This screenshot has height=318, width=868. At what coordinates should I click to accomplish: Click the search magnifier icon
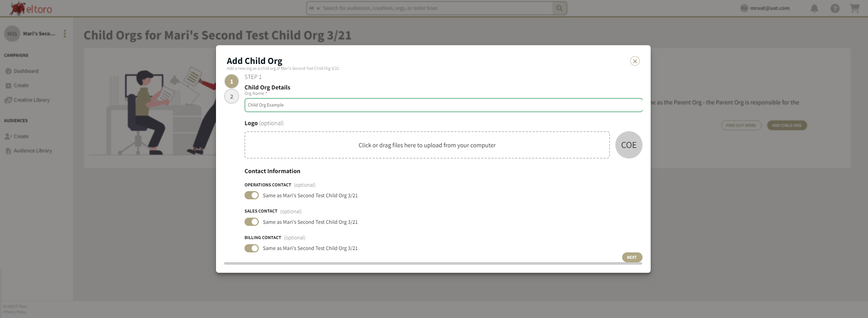coord(559,8)
